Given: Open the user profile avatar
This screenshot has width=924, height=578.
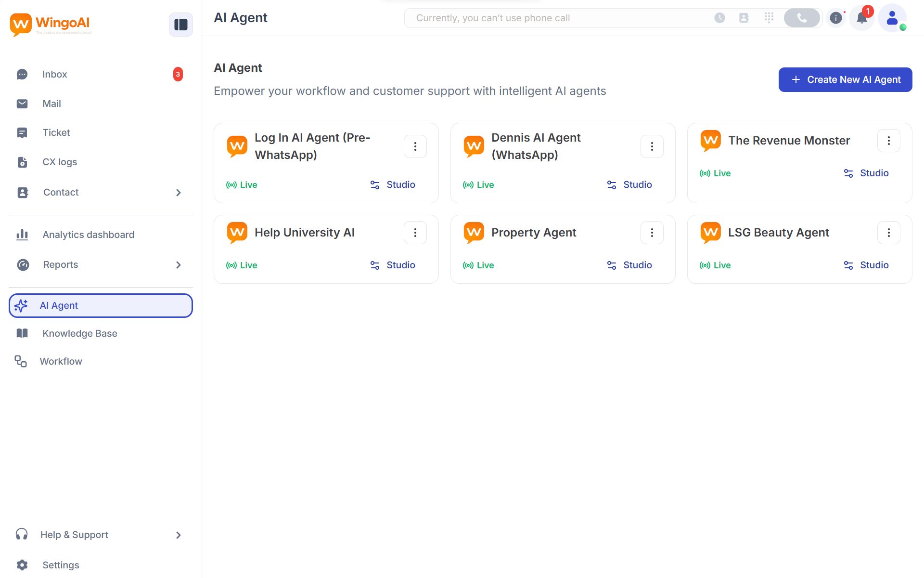Looking at the screenshot, I should (x=892, y=18).
